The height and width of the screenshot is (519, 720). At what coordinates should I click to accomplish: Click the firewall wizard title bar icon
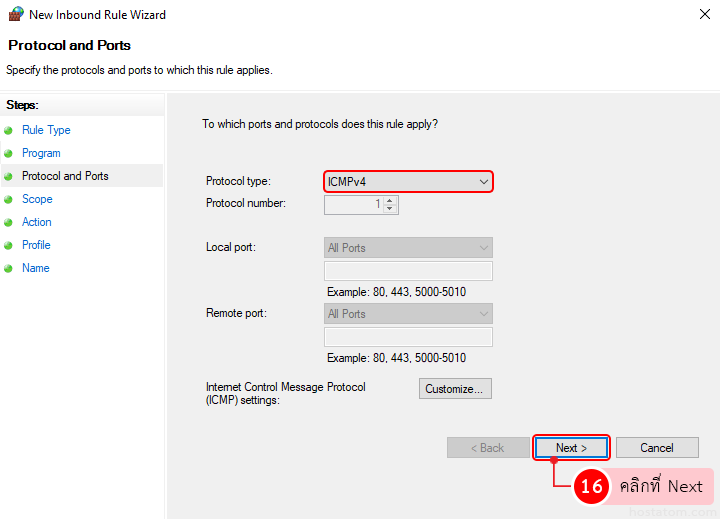(x=16, y=15)
